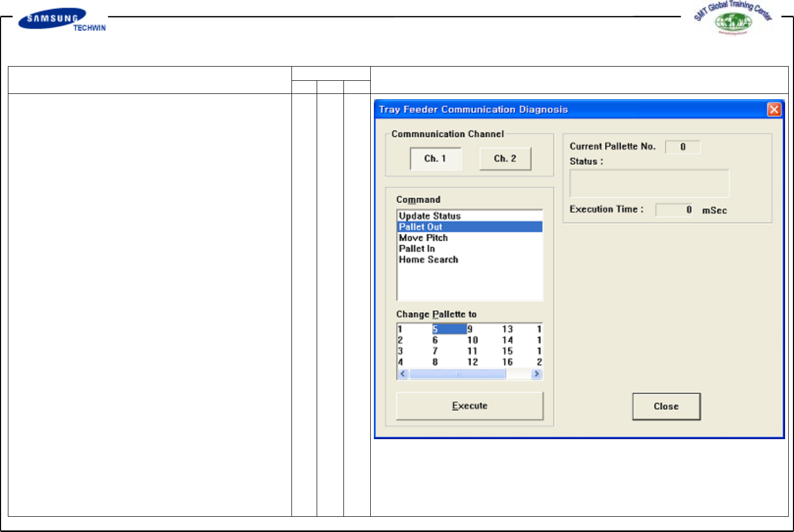Viewport: 794px width, 532px height.
Task: Switch to communication channel Ch. 2
Action: pos(505,158)
